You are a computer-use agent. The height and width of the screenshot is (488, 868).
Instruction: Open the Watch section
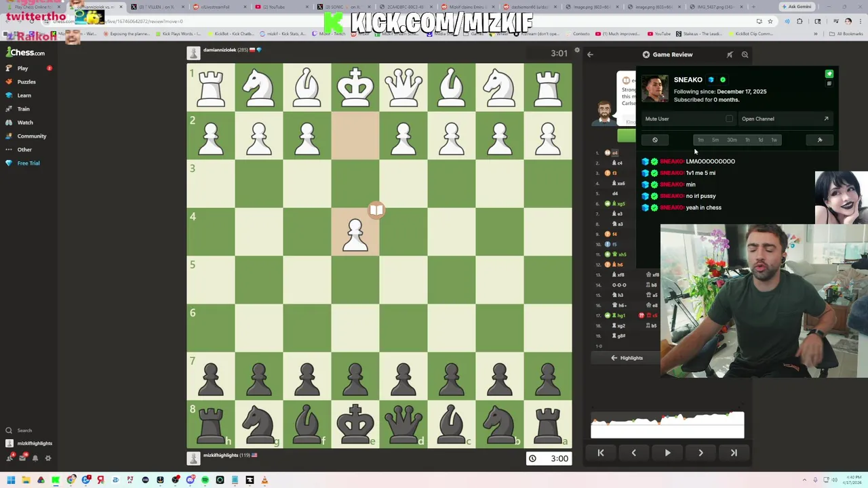[x=24, y=122]
